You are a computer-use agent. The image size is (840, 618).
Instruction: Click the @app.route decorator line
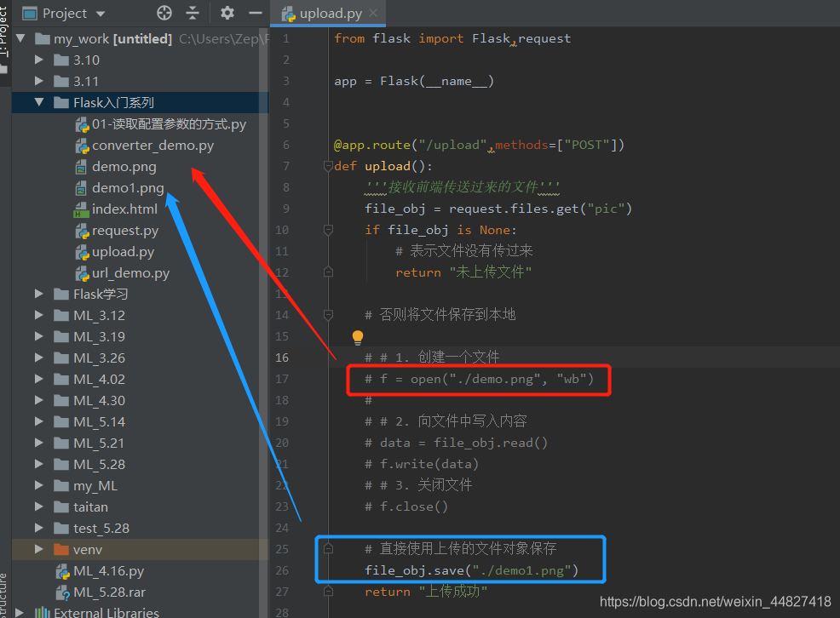tap(479, 145)
